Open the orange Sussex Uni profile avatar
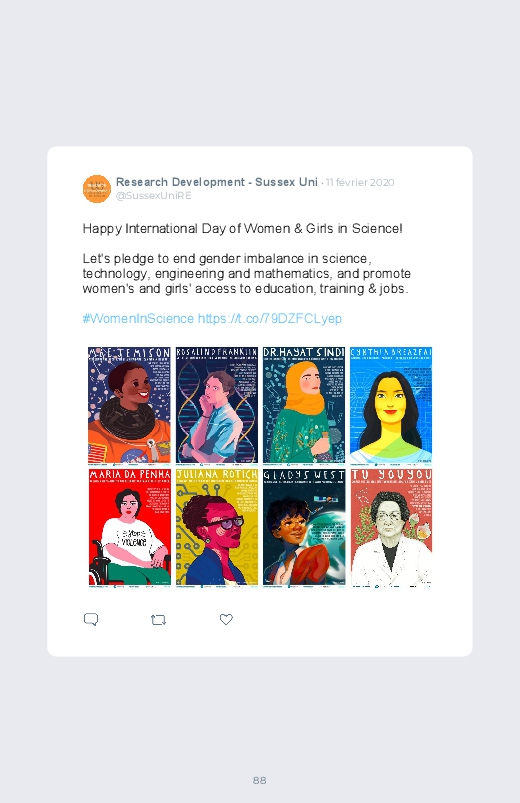 pyautogui.click(x=97, y=189)
